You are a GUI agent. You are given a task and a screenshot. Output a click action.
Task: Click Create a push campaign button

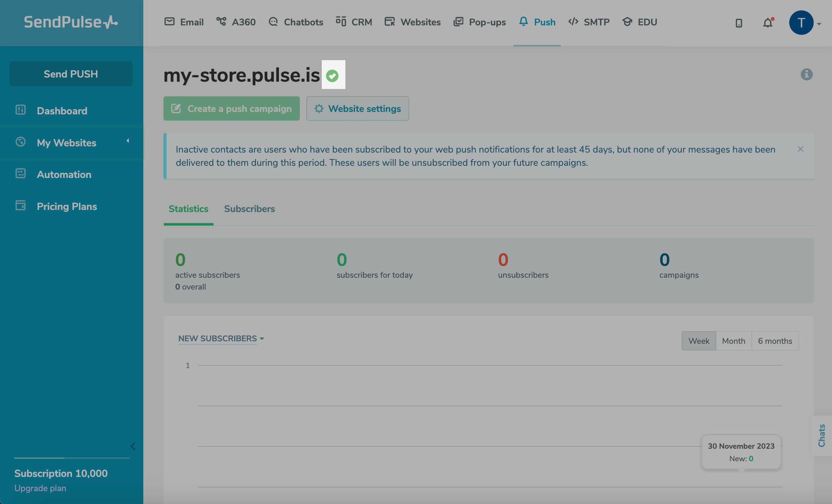pyautogui.click(x=232, y=109)
